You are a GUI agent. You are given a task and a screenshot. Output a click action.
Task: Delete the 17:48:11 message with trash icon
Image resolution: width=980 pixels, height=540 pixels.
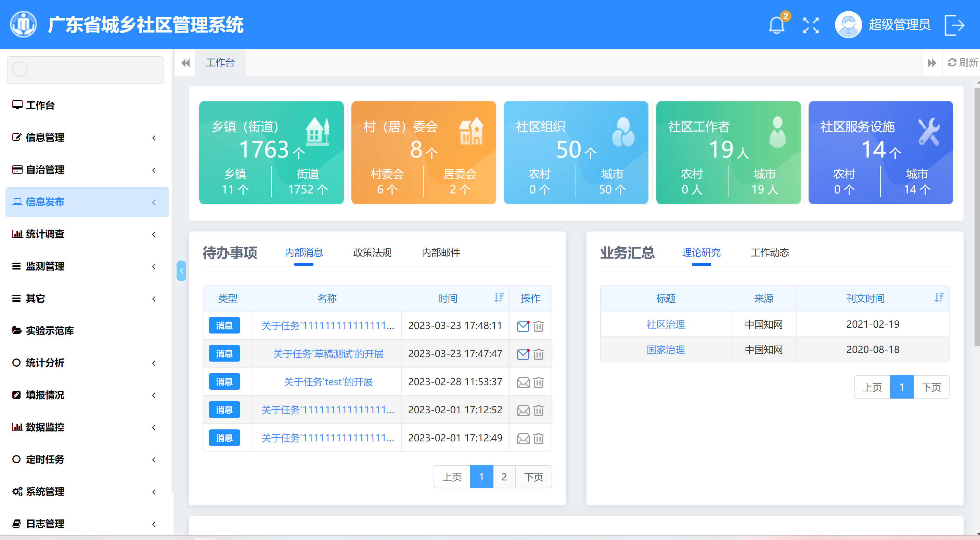tap(538, 326)
